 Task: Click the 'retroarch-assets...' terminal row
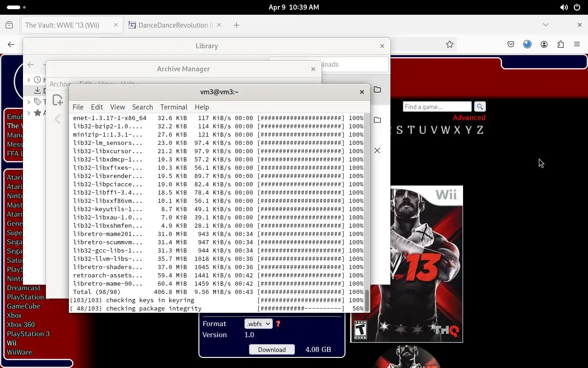click(x=218, y=275)
